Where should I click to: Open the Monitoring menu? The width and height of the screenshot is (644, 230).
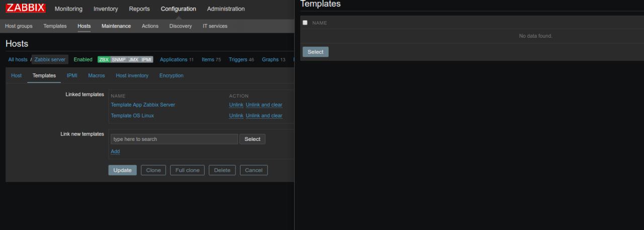click(68, 9)
